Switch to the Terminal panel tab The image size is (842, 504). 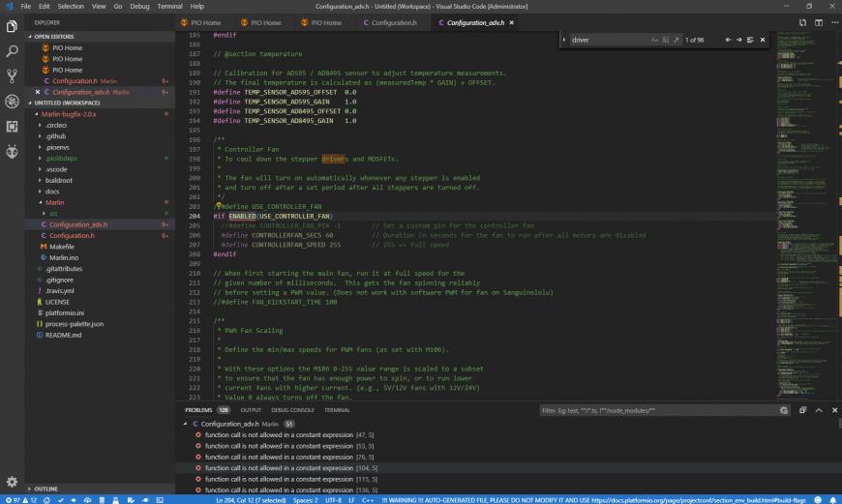[x=337, y=410]
